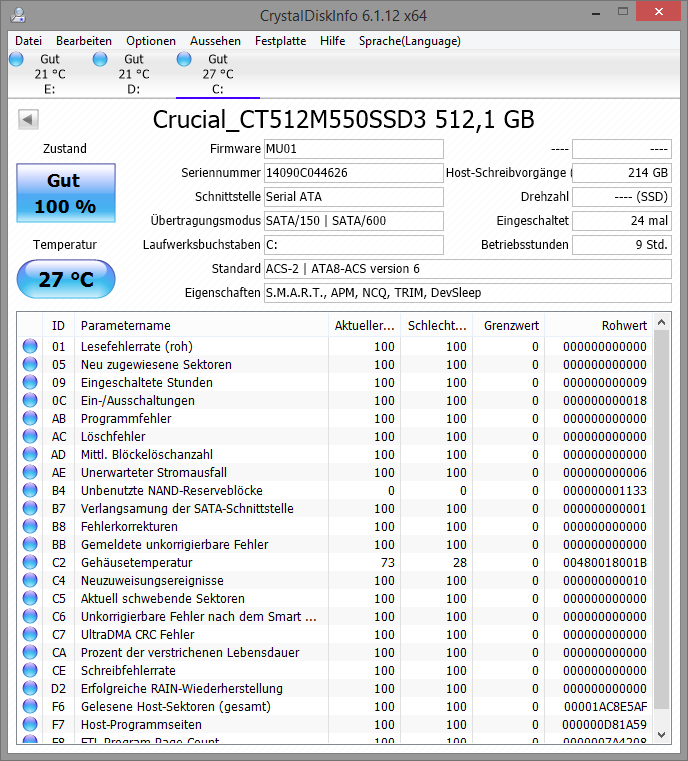Click the Standard field ACS-2
This screenshot has height=761, width=688.
(x=468, y=269)
